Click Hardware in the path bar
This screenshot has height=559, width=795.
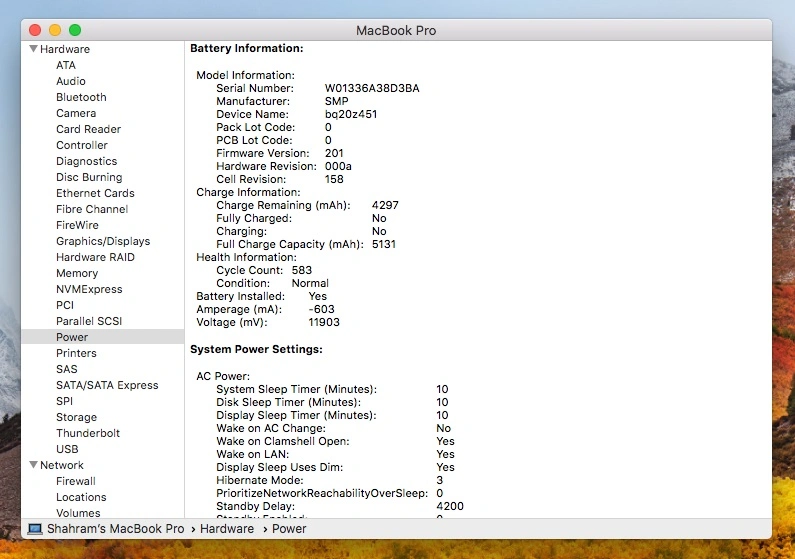(x=227, y=529)
